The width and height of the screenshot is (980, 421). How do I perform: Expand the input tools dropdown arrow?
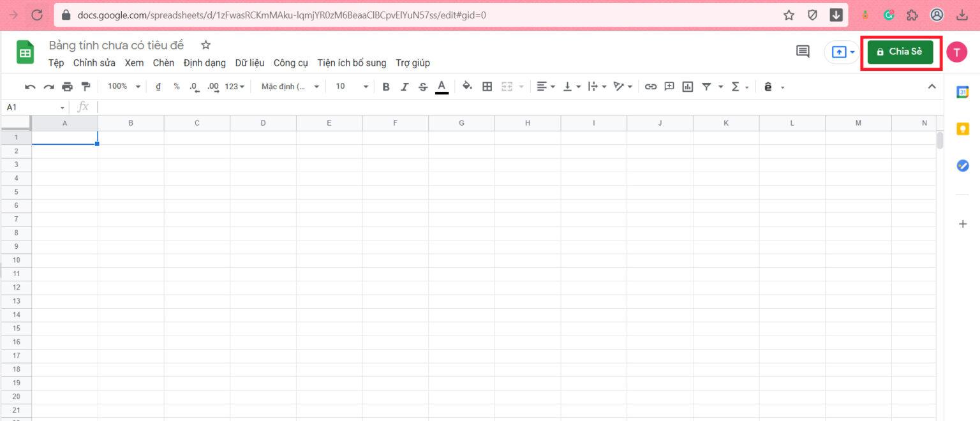[x=782, y=87]
